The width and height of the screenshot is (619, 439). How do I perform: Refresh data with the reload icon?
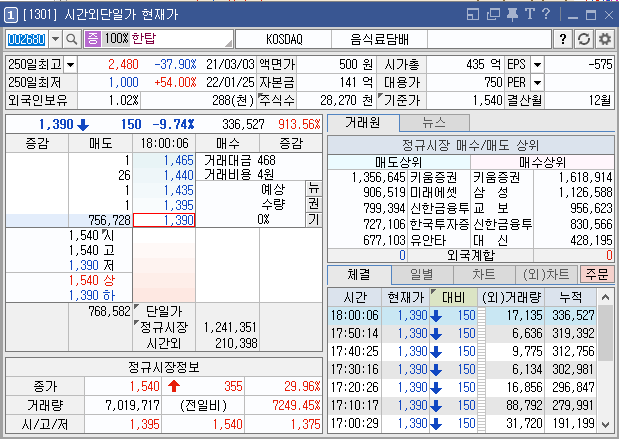pos(584,39)
